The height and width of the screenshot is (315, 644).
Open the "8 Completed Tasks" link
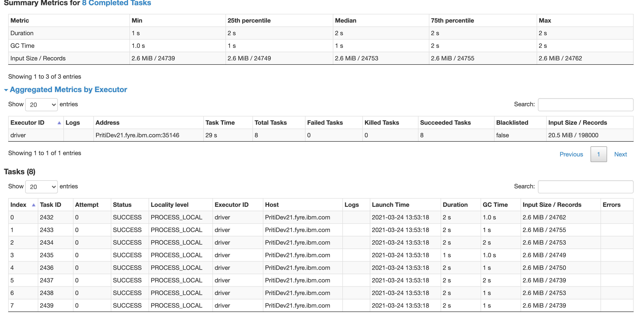coord(116,3)
